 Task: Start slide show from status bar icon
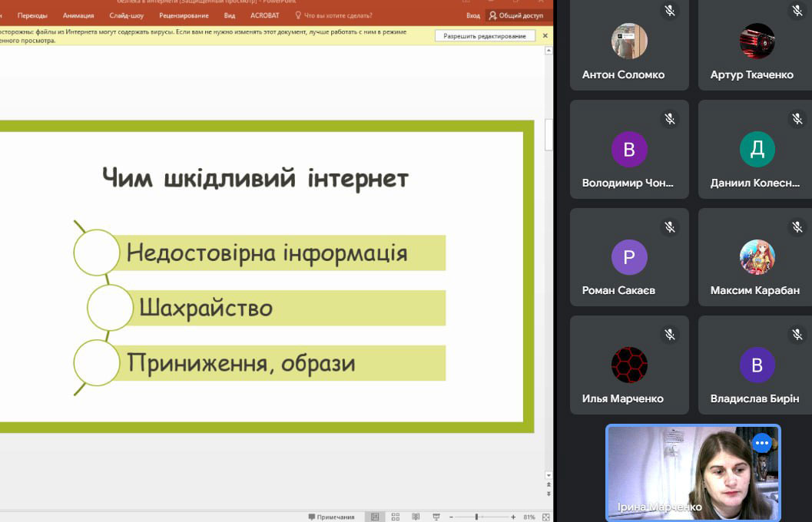click(436, 517)
